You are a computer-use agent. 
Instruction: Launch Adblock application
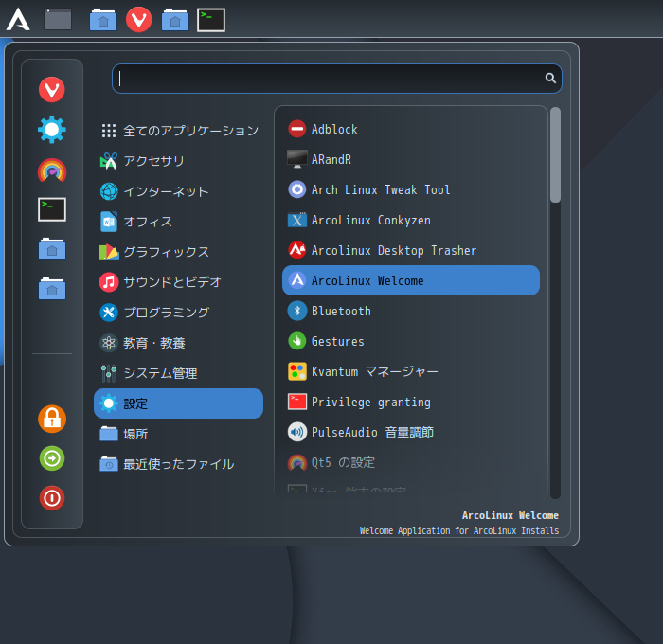[x=411, y=129]
